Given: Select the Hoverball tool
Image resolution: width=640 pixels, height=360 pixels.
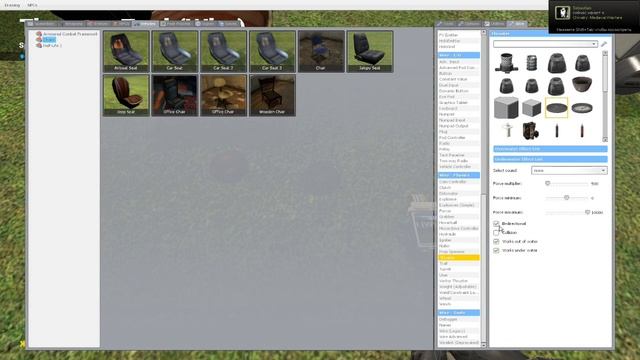Looking at the screenshot, I should click(458, 222).
